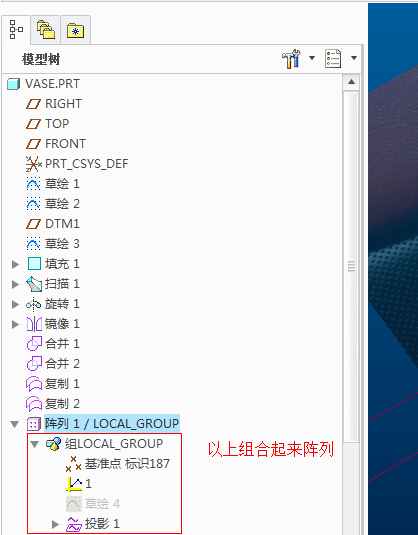Expand the 扫描 1 feature node
The width and height of the screenshot is (418, 535).
click(15, 284)
